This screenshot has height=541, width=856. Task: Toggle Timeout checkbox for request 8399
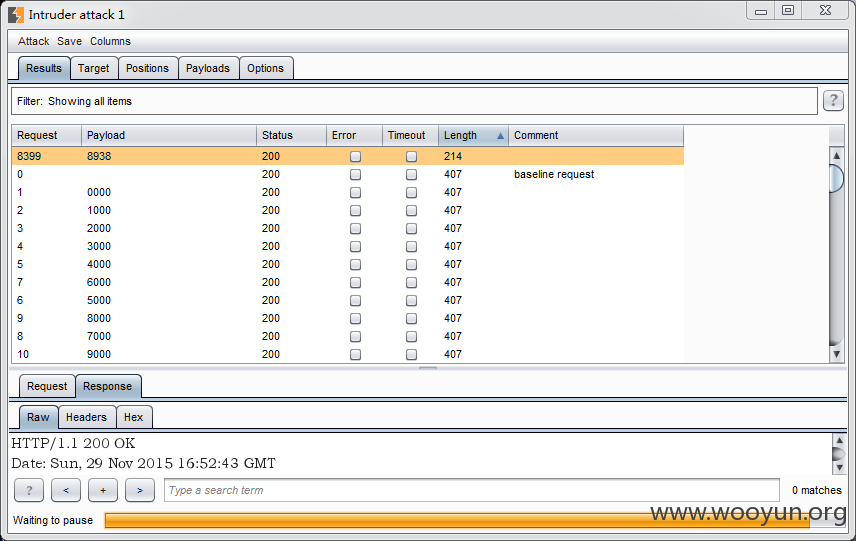412,157
